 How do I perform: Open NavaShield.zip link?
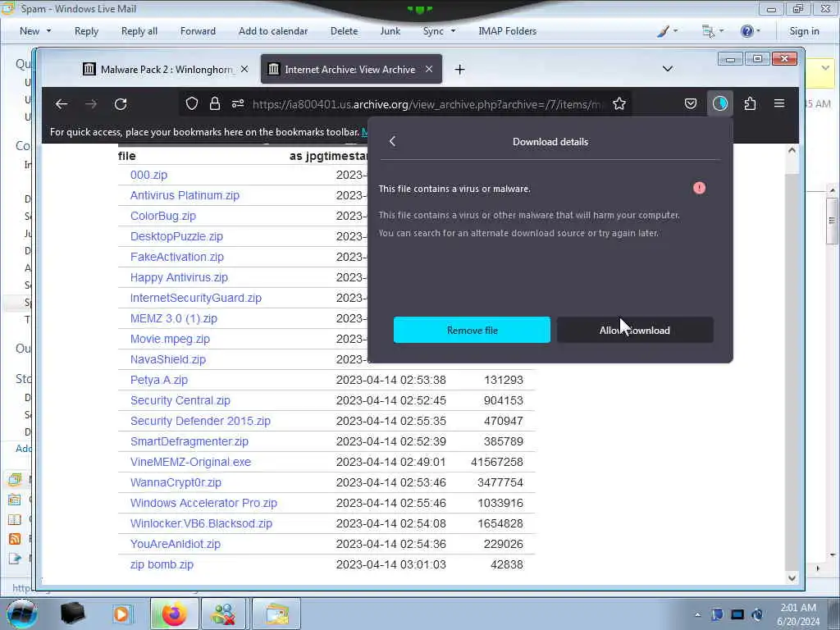tap(167, 359)
